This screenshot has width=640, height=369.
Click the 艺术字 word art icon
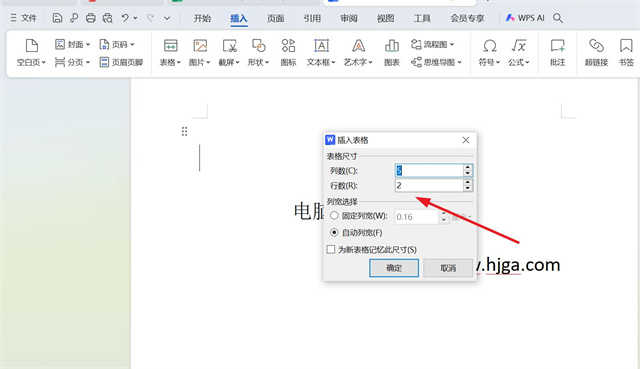pos(358,46)
